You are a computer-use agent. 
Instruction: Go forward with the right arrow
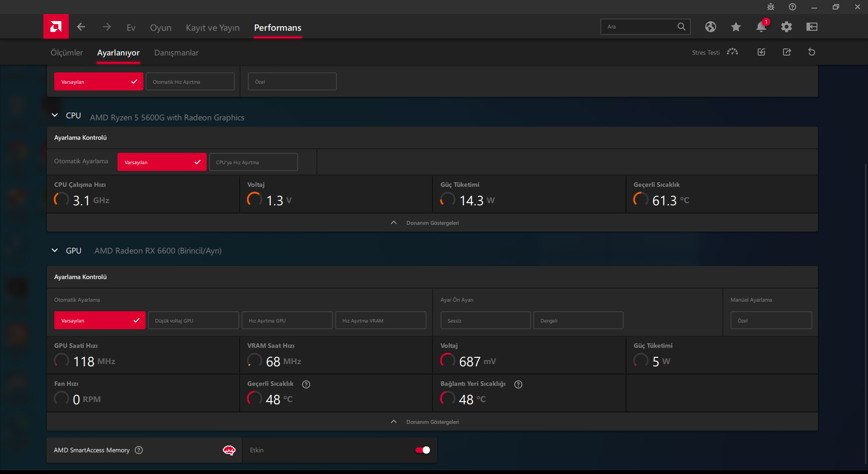(x=107, y=27)
